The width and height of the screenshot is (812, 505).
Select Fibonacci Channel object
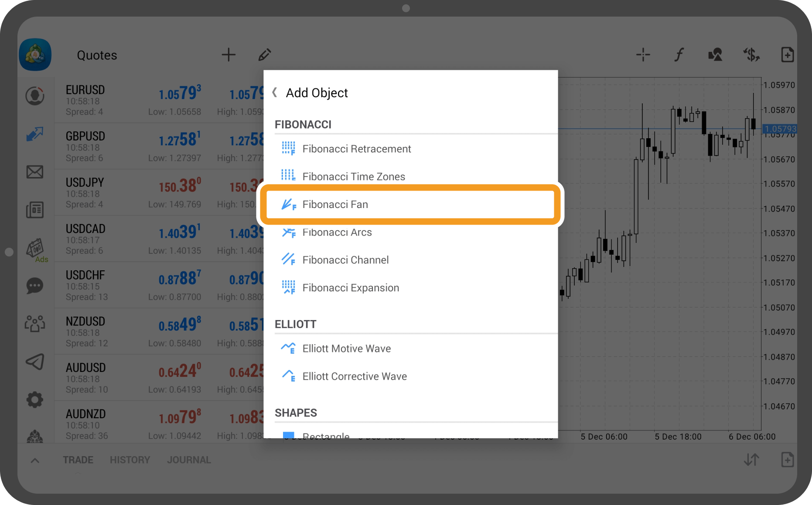(345, 260)
